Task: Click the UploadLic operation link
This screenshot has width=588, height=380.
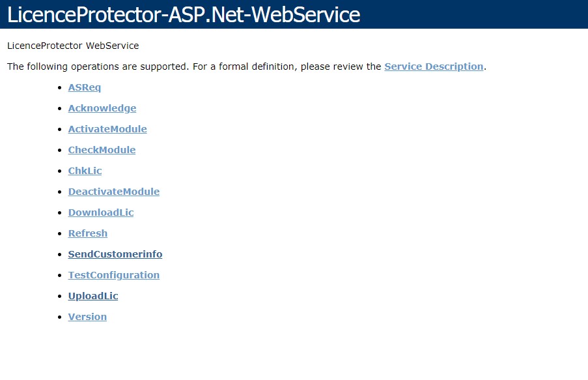Action: pyautogui.click(x=93, y=296)
